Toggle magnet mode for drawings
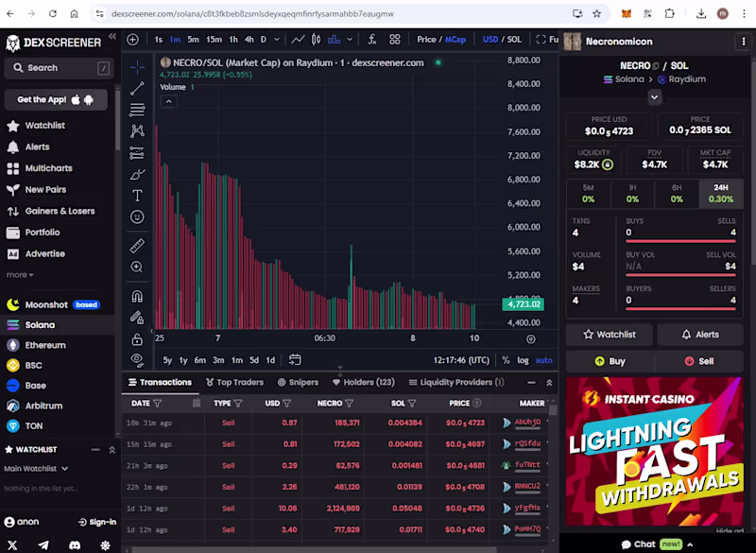Image resolution: width=756 pixels, height=553 pixels. pos(137,296)
